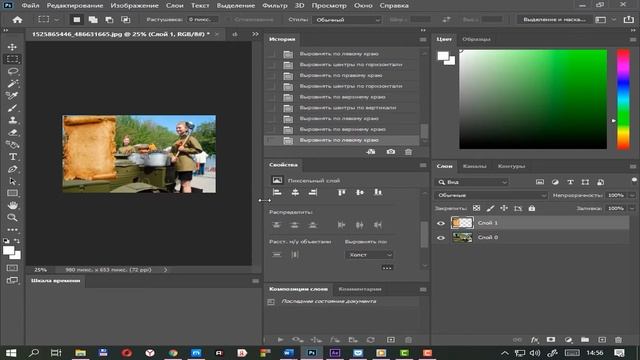Open the Стиль dropdown showing Обычный
640x360 pixels.
click(347, 20)
